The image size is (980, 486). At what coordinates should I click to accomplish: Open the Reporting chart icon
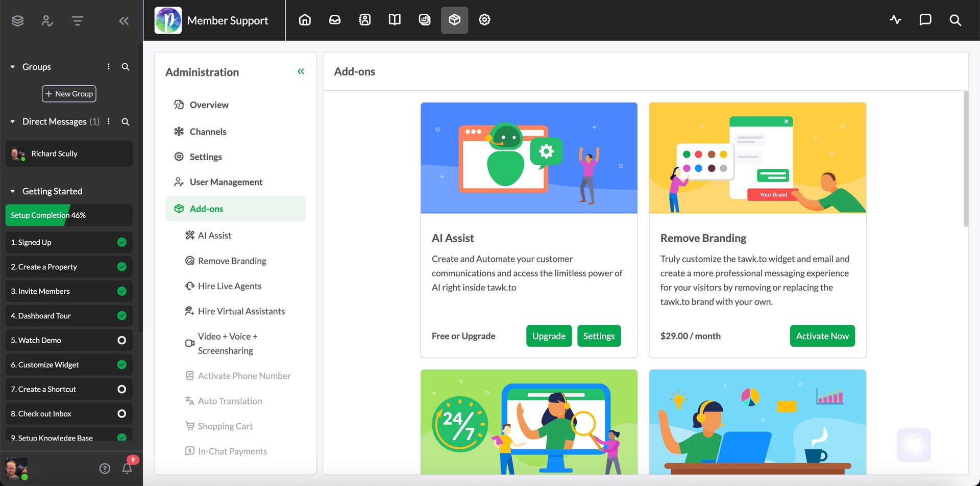pyautogui.click(x=425, y=20)
